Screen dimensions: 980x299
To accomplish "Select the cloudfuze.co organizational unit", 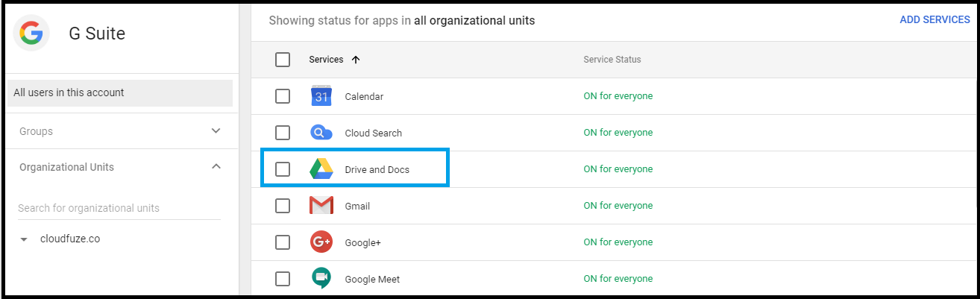I will [x=70, y=239].
